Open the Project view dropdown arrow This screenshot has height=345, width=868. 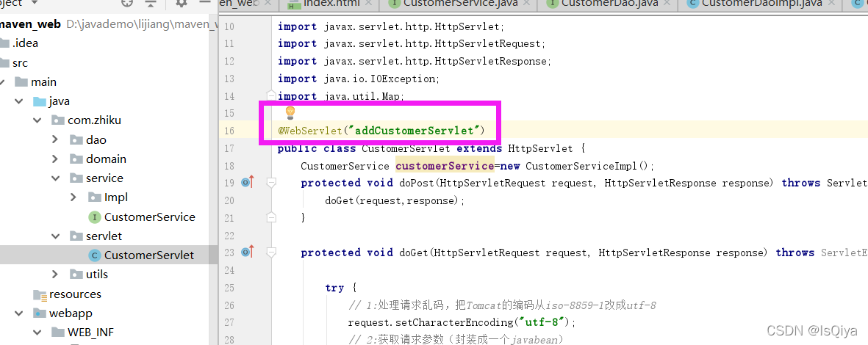click(35, 3)
